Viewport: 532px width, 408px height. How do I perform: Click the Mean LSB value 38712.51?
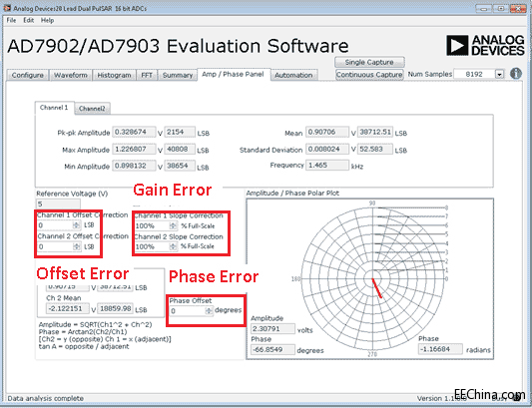[x=375, y=132]
